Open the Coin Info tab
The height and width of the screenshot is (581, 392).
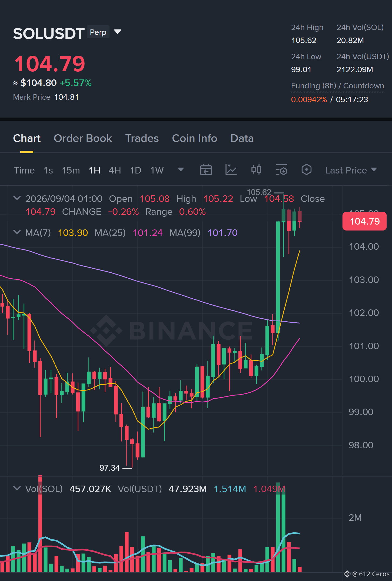pos(194,138)
